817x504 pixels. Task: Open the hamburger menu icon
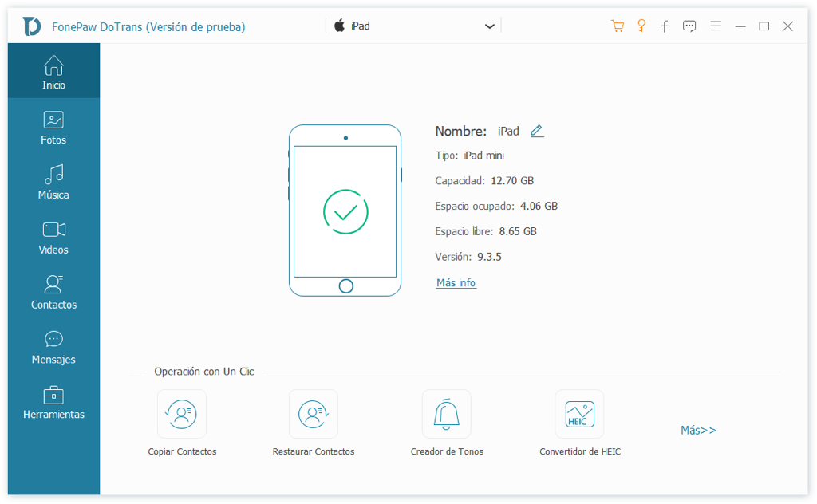tap(716, 26)
